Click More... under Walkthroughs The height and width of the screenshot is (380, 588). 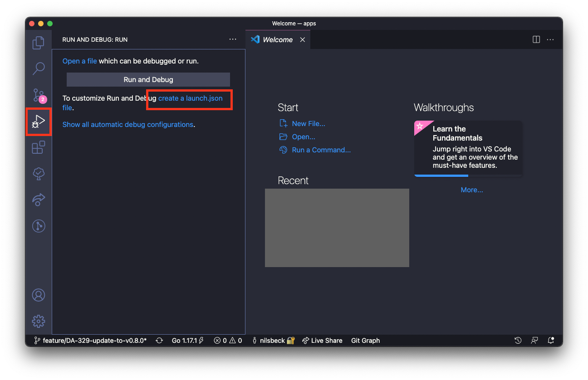(x=472, y=190)
